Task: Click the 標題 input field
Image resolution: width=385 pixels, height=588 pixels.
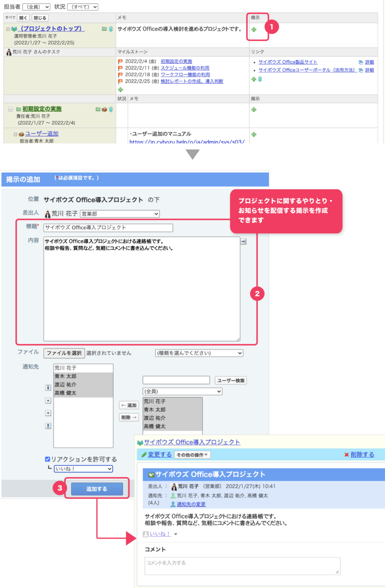Action: click(108, 227)
